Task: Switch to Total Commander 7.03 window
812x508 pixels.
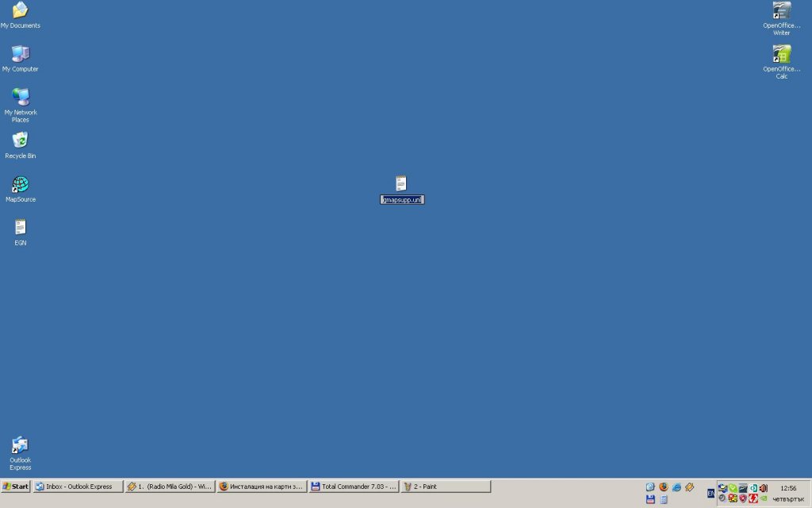Action: pyautogui.click(x=354, y=487)
